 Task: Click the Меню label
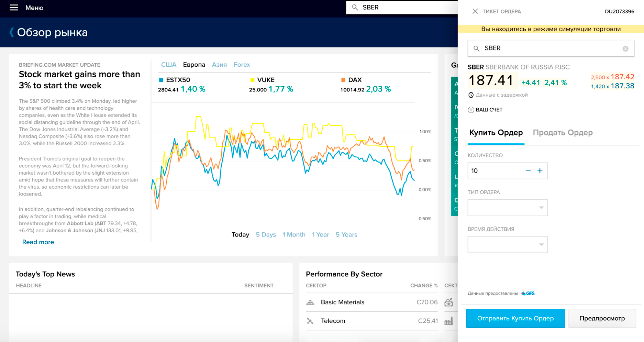[34, 8]
